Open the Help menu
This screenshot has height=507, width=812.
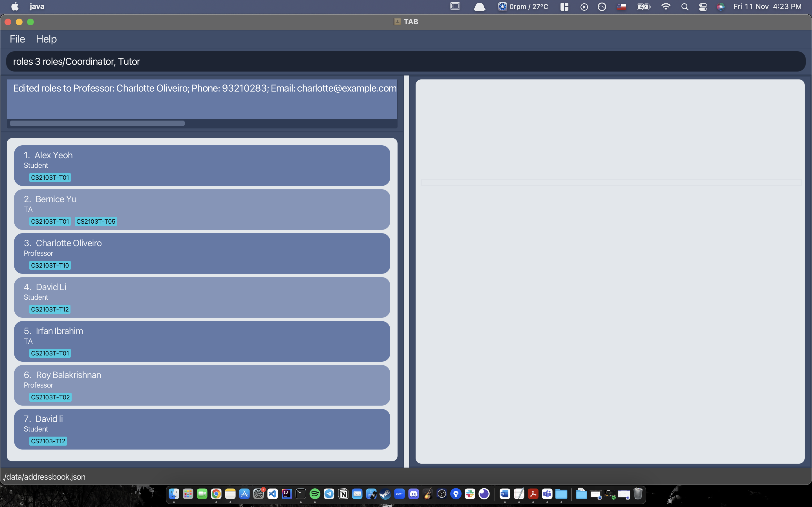coord(46,39)
